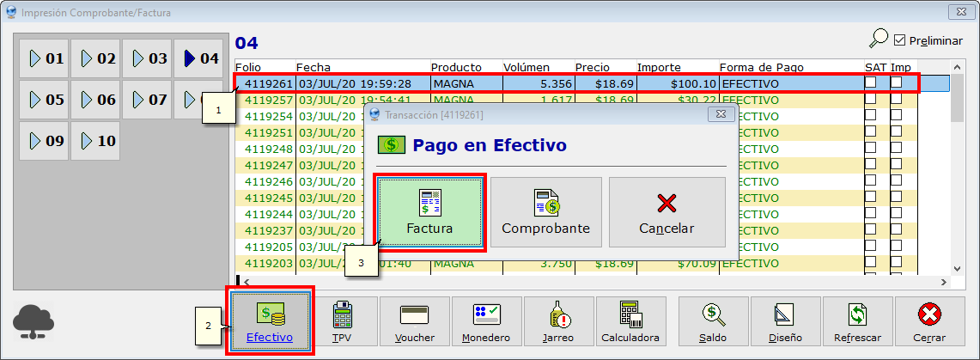
Task: Toggle the Preliminar checkbox
Action: pyautogui.click(x=900, y=40)
